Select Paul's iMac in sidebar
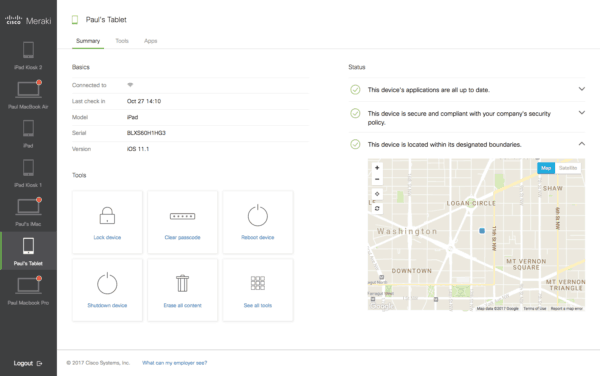The width and height of the screenshot is (600, 376). tap(28, 212)
